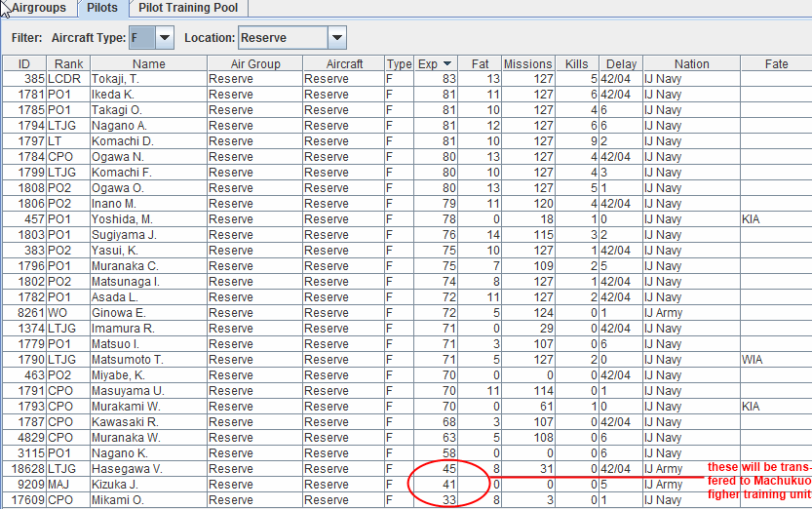Sort by the Missions column header
Screen dimensions: 812x509
tap(527, 63)
